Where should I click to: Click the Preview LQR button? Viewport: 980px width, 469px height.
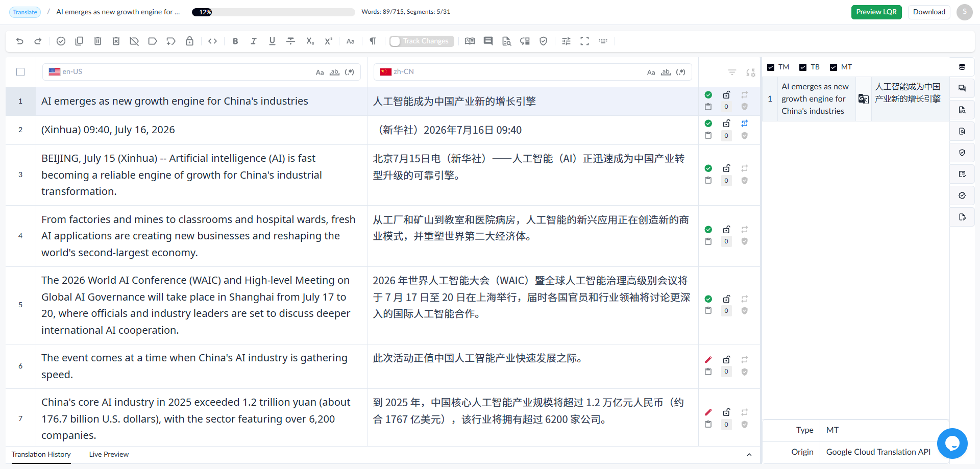pyautogui.click(x=876, y=12)
